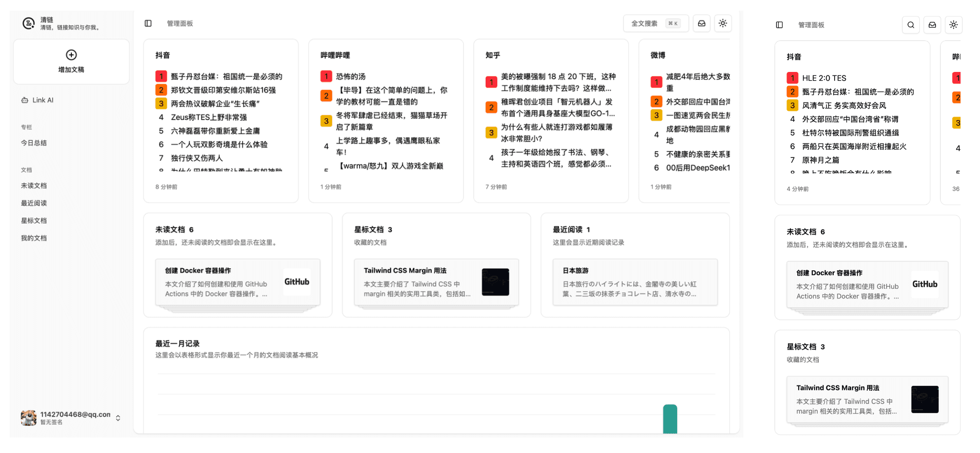Open right window item 杜特尔特被国际刑警组织通缉
This screenshot has height=453, width=980.
(850, 132)
